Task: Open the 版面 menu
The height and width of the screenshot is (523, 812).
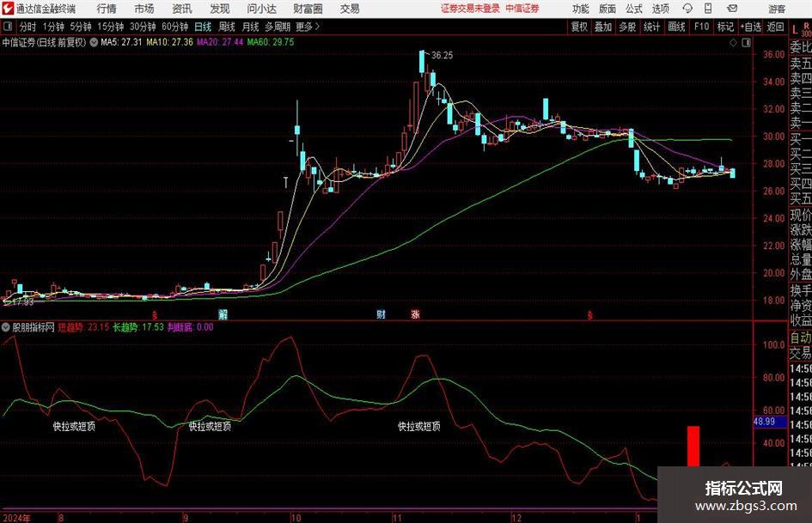Action: (x=607, y=9)
